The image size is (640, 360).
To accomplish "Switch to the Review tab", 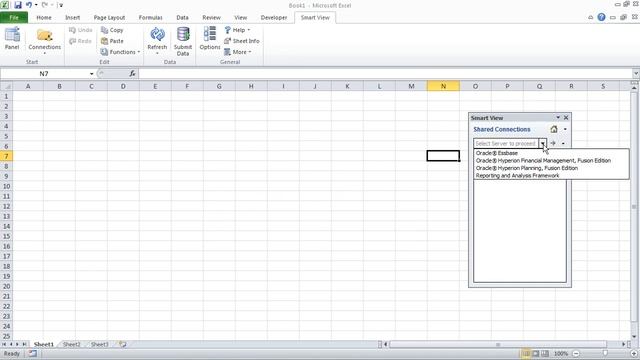I will tap(211, 18).
